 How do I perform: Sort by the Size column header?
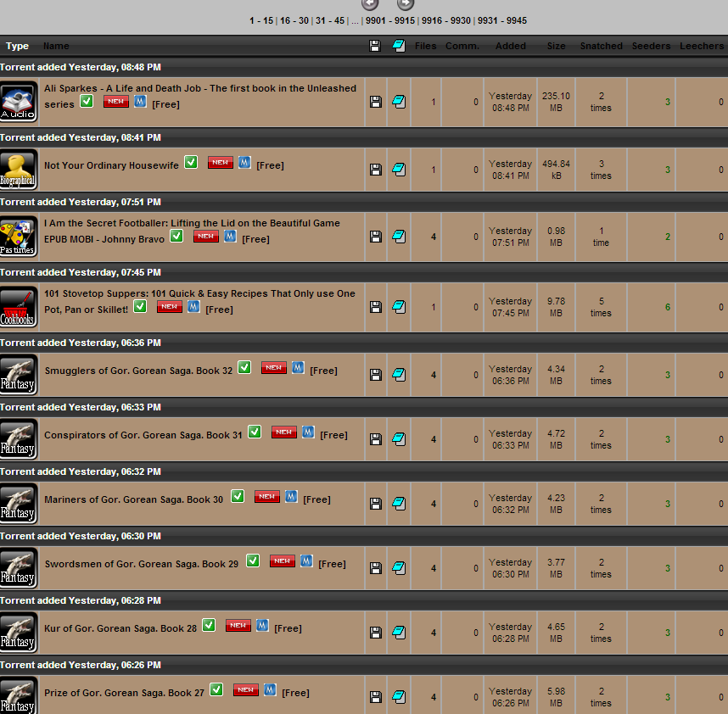click(557, 46)
